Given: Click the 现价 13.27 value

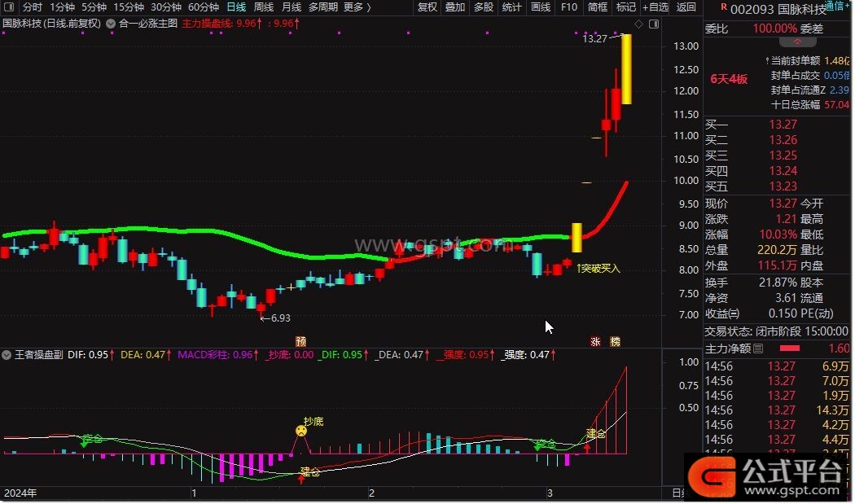Looking at the screenshot, I should (783, 204).
